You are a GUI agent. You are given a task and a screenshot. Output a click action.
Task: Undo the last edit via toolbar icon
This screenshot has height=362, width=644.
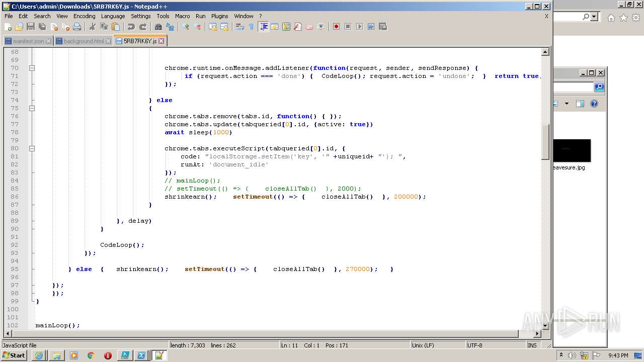[x=131, y=27]
